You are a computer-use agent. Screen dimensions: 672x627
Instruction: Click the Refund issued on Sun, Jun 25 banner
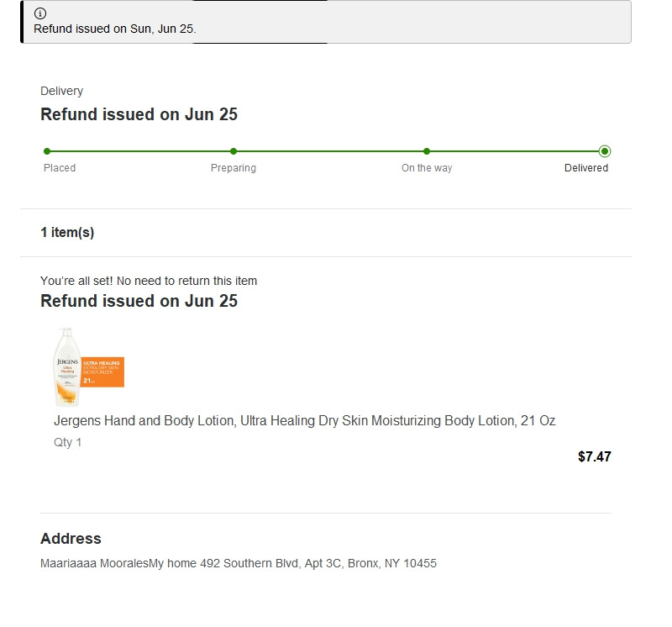pyautogui.click(x=326, y=22)
